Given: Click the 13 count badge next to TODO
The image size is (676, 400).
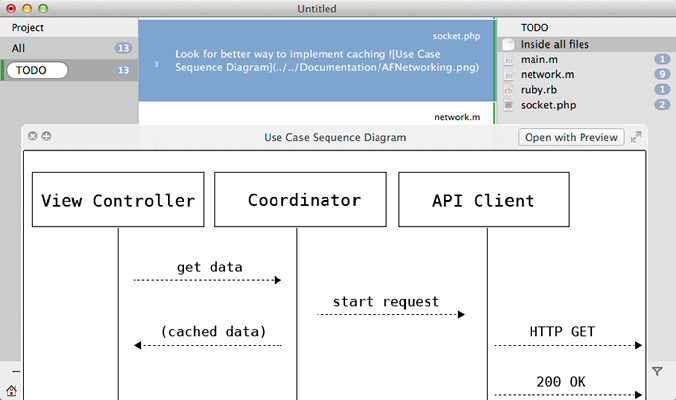Looking at the screenshot, I should (123, 70).
